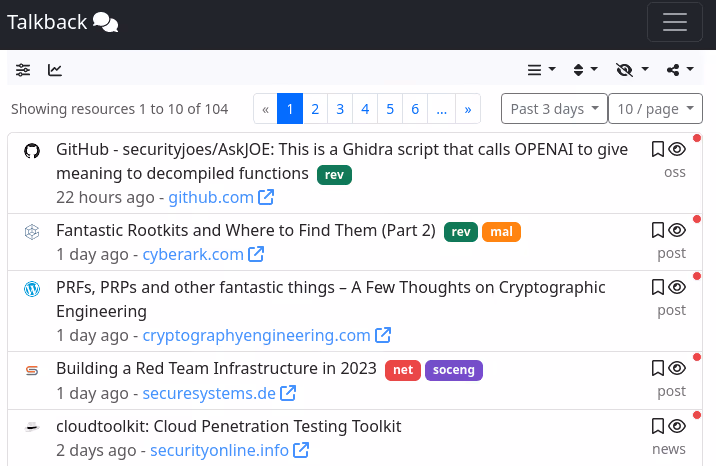716x466 pixels.
Task: Click the purple soceng tag
Action: pyautogui.click(x=454, y=370)
